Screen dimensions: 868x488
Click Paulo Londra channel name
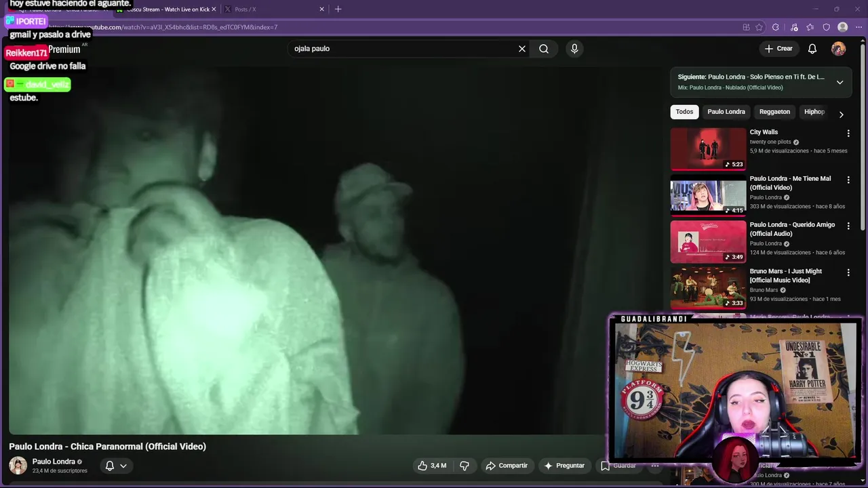click(54, 462)
